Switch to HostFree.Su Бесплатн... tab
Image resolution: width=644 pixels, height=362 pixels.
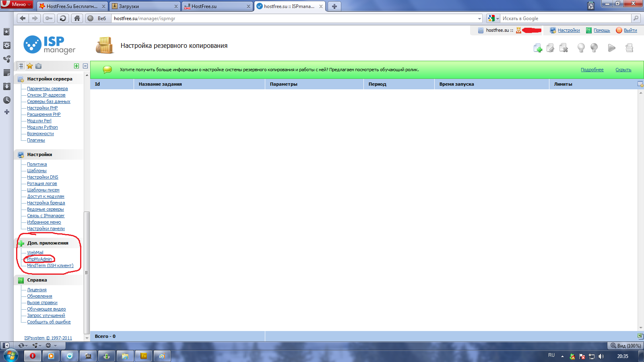(73, 6)
